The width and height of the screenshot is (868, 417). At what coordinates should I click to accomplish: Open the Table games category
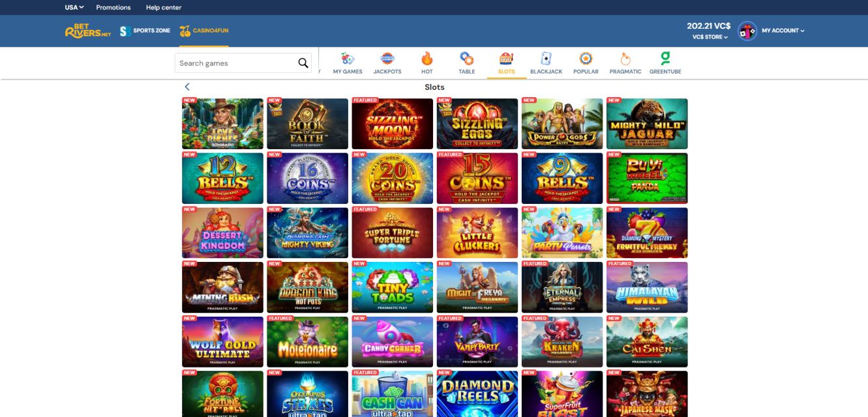467,63
